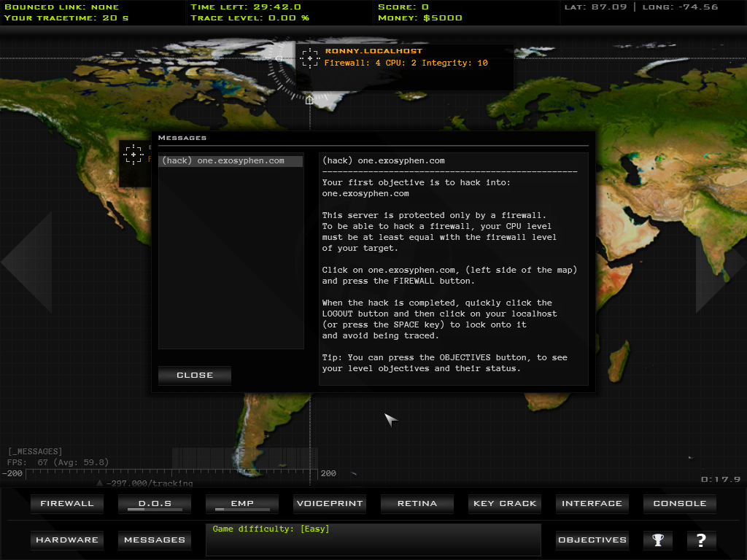The image size is (747, 560).
Task: Launch the EMP tool
Action: click(242, 504)
